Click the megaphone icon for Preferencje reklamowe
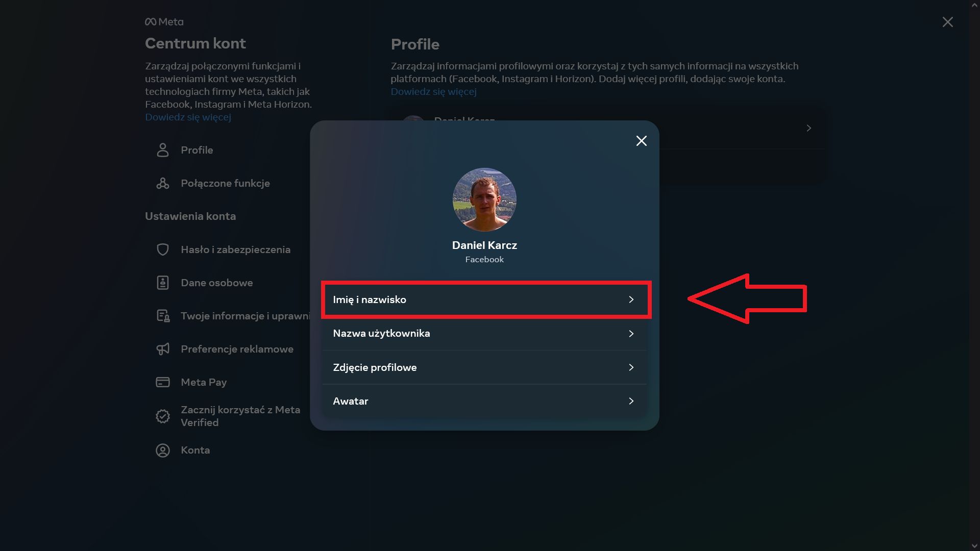Screen dimensions: 980x551 (162, 348)
